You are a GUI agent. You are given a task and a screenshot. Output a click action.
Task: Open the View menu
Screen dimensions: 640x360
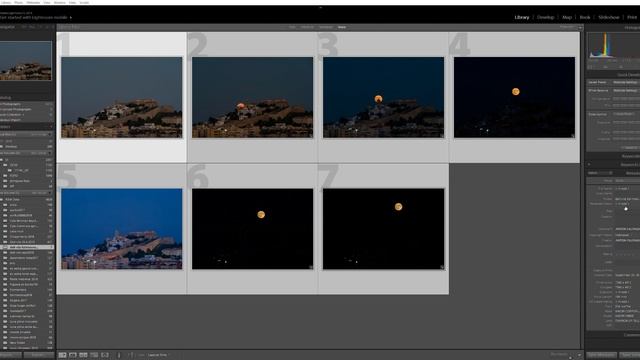[x=47, y=2]
